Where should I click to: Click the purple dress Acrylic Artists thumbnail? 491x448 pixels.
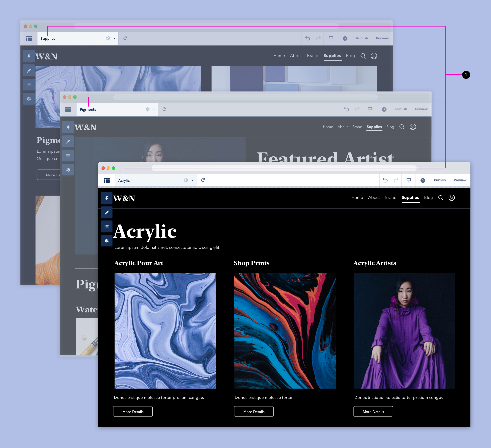[404, 330]
